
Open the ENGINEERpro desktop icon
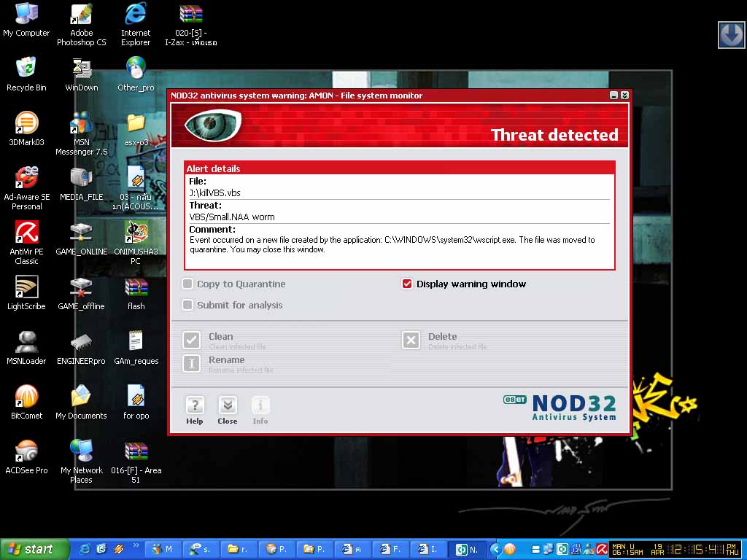82,348
